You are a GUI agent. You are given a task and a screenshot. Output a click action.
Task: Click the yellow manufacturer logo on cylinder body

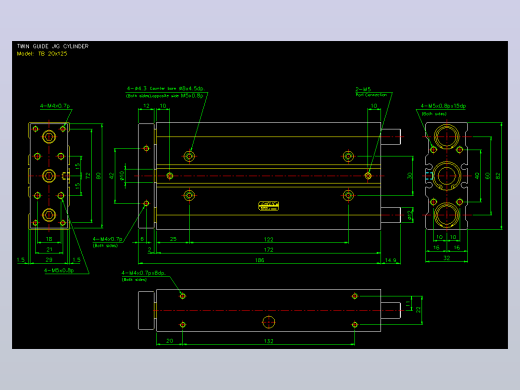pyautogui.click(x=268, y=206)
